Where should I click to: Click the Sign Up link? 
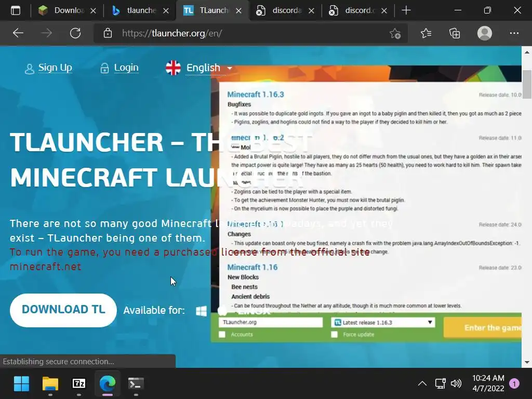[x=55, y=68]
